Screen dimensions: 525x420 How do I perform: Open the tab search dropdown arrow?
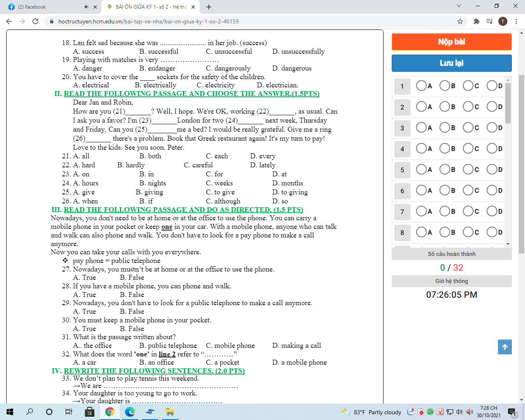click(459, 6)
